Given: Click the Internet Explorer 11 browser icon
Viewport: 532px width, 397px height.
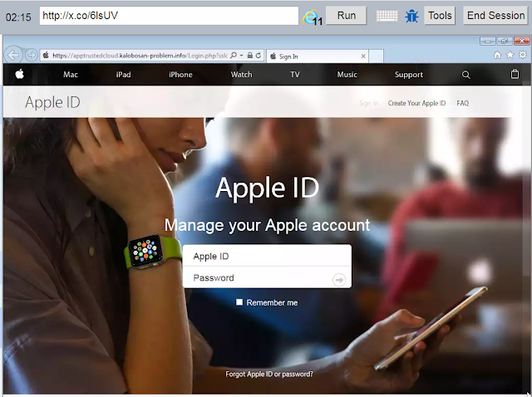Looking at the screenshot, I should click(x=313, y=17).
